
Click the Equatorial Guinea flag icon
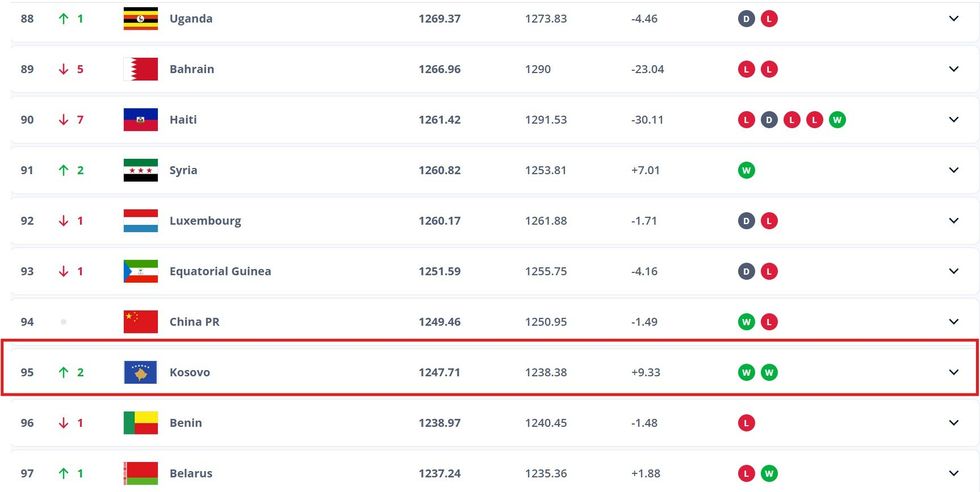pos(140,271)
